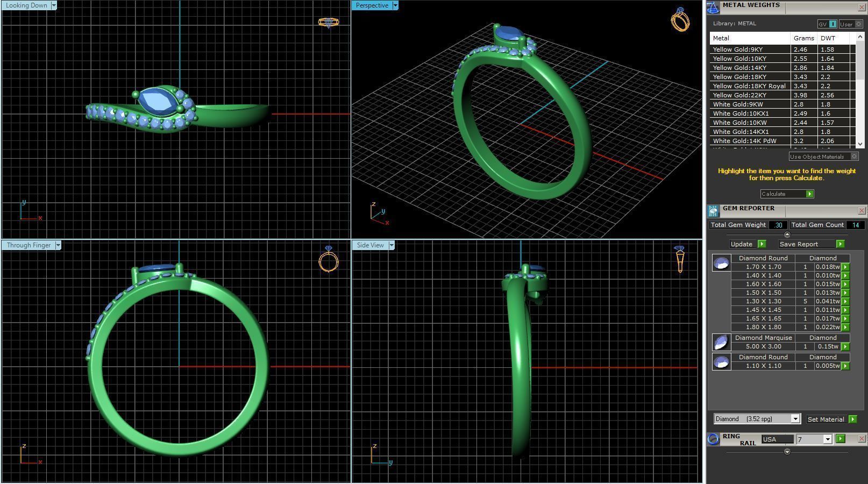Click the Set Material button

(831, 419)
